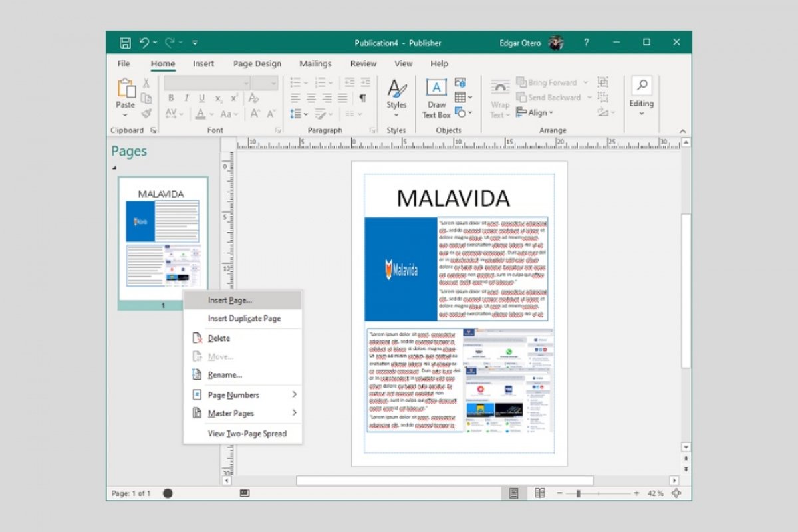Align text right in Paragraph group
Image resolution: width=798 pixels, height=532 pixels.
(327, 98)
